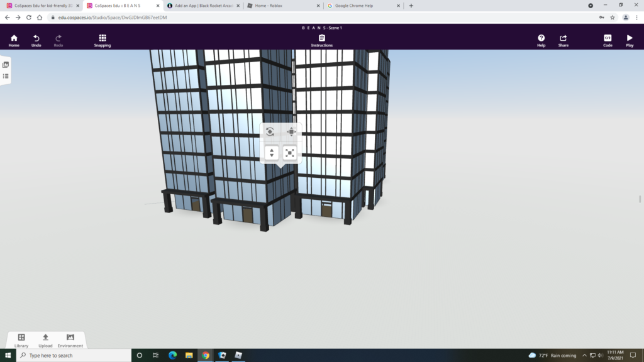Click the Redo button
Image resolution: width=644 pixels, height=362 pixels.
point(58,40)
